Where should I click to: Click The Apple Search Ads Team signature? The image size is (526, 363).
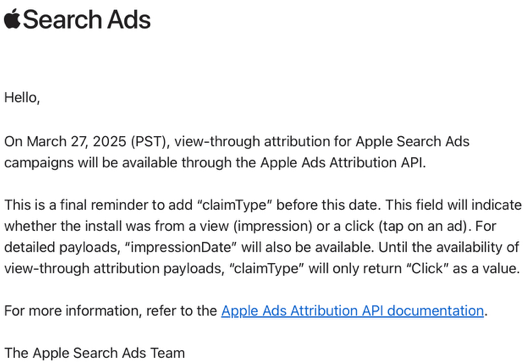[95, 353]
